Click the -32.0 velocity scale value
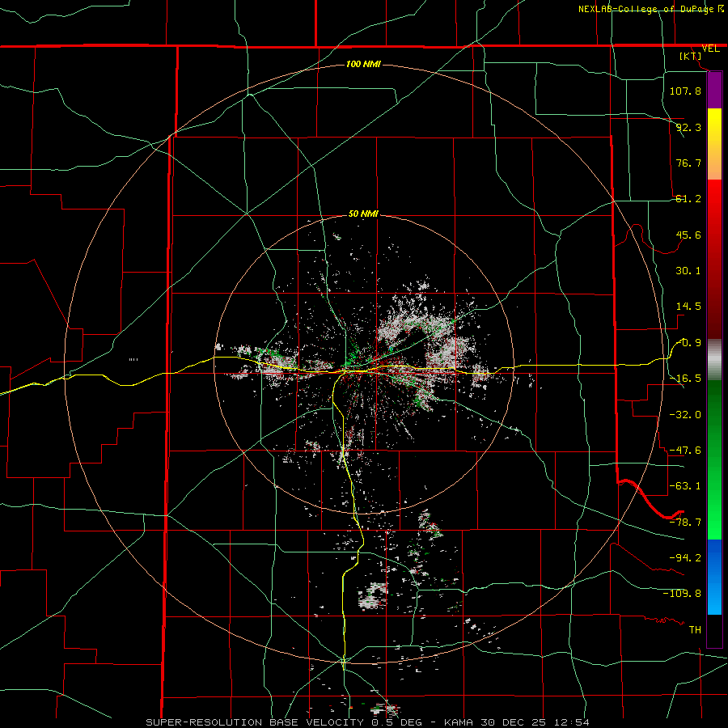 (x=685, y=414)
